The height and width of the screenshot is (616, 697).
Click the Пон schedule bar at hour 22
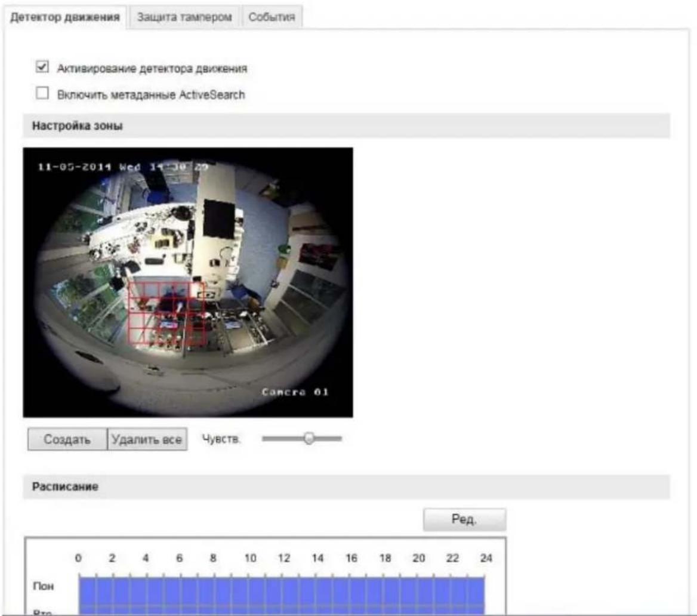pyautogui.click(x=451, y=592)
